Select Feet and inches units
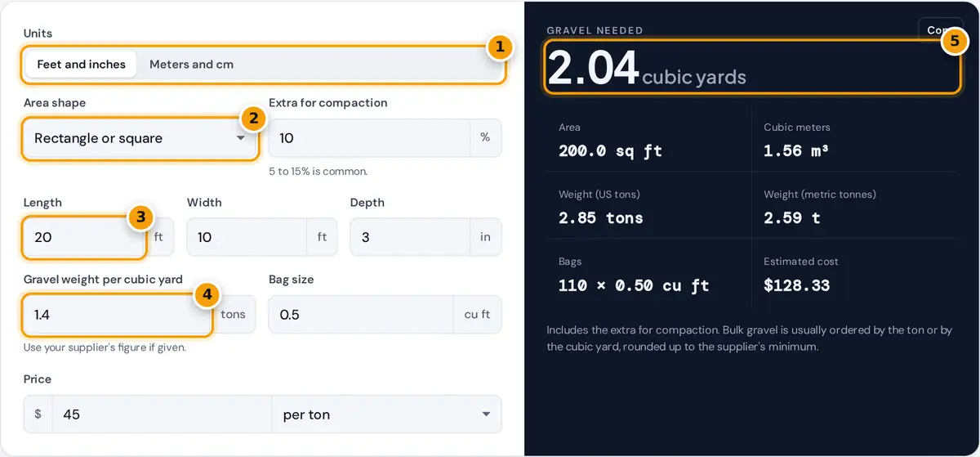The image size is (980, 457). click(x=82, y=65)
